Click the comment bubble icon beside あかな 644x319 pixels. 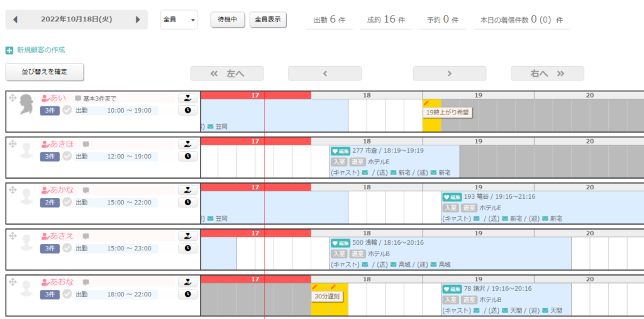coord(86,191)
